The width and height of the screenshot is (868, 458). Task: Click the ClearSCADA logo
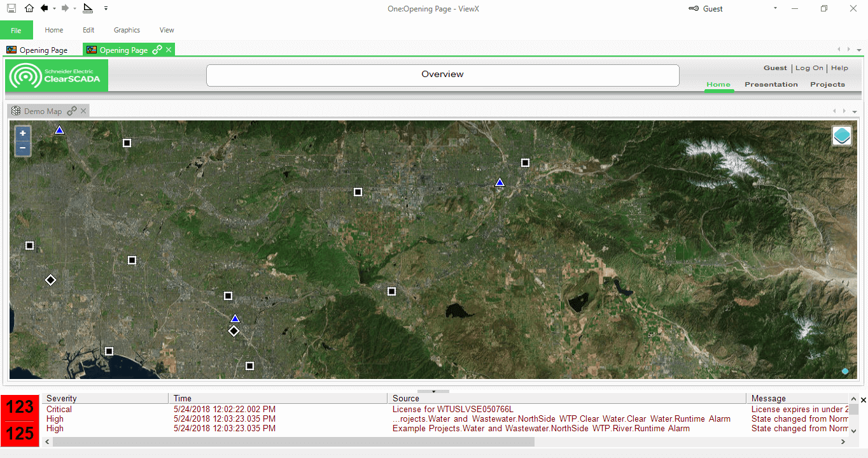click(57, 76)
